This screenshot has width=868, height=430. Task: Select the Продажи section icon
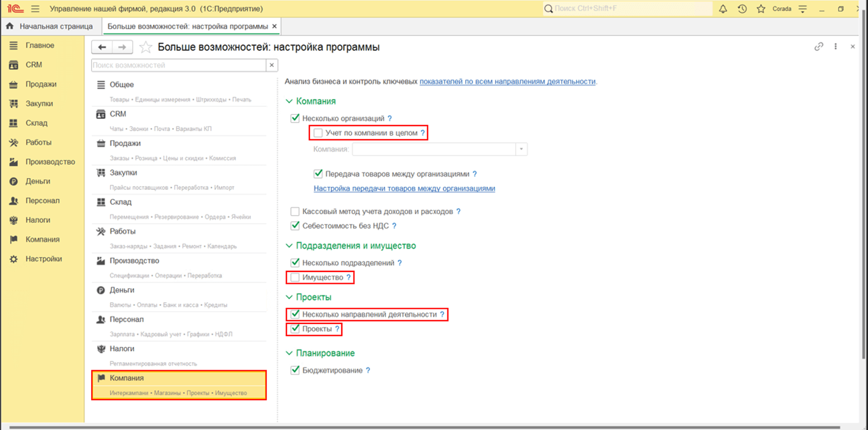(14, 84)
